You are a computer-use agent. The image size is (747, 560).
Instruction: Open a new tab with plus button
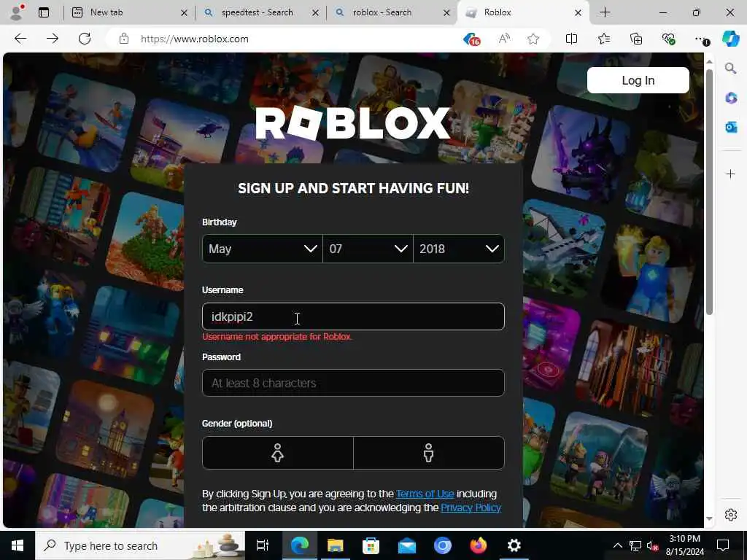coord(605,12)
